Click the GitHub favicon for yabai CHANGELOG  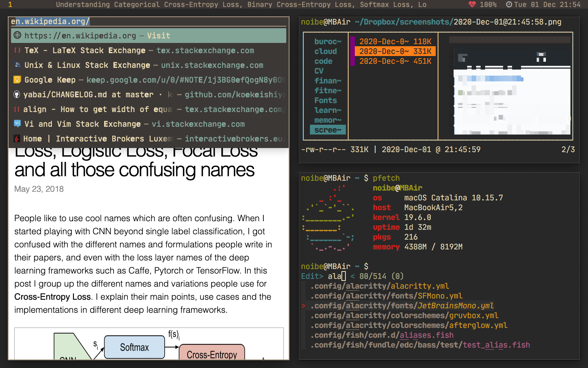pos(17,94)
